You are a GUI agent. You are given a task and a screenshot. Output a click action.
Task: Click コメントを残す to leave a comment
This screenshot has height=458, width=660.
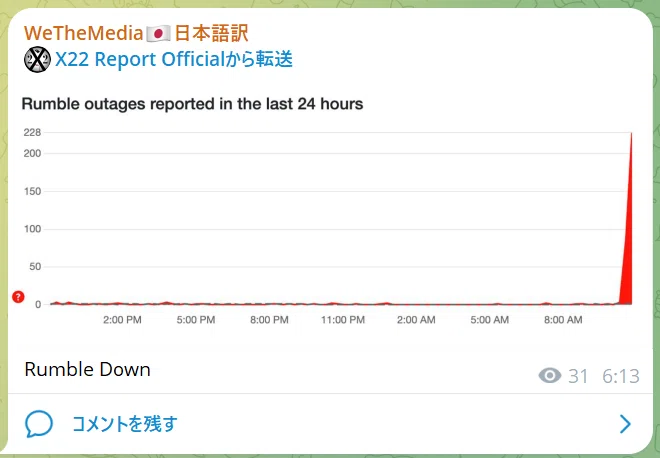pos(125,424)
